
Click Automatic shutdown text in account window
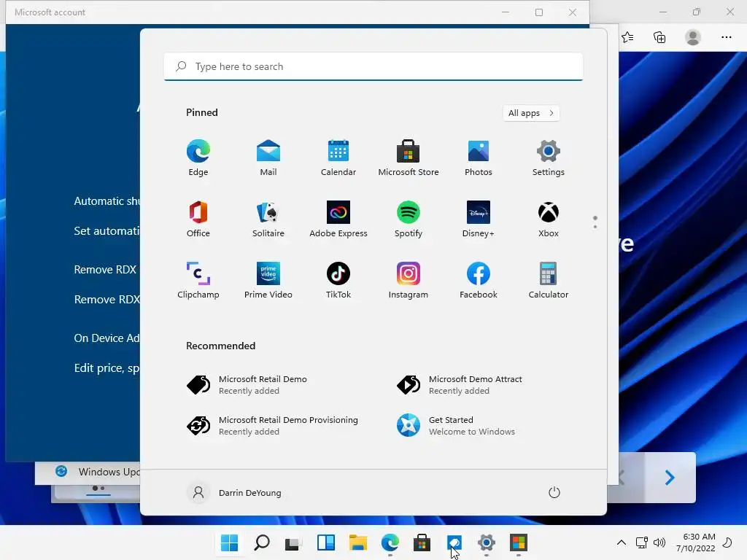click(107, 201)
